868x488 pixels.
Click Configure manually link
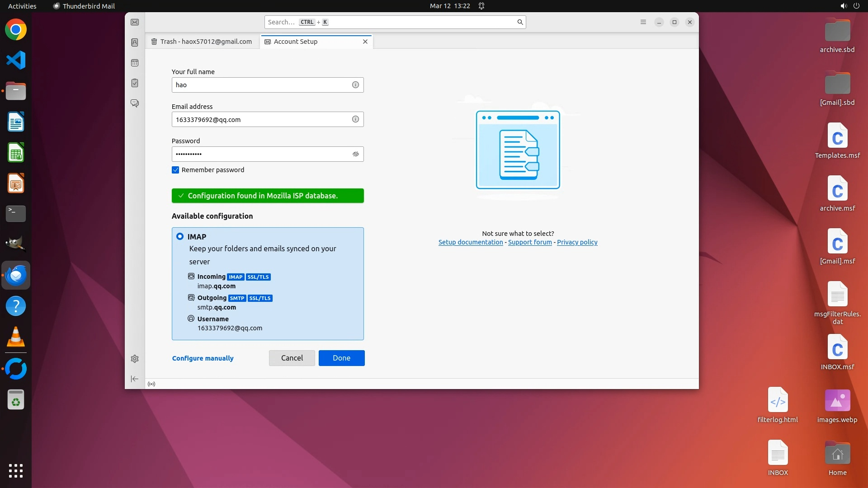pyautogui.click(x=203, y=358)
